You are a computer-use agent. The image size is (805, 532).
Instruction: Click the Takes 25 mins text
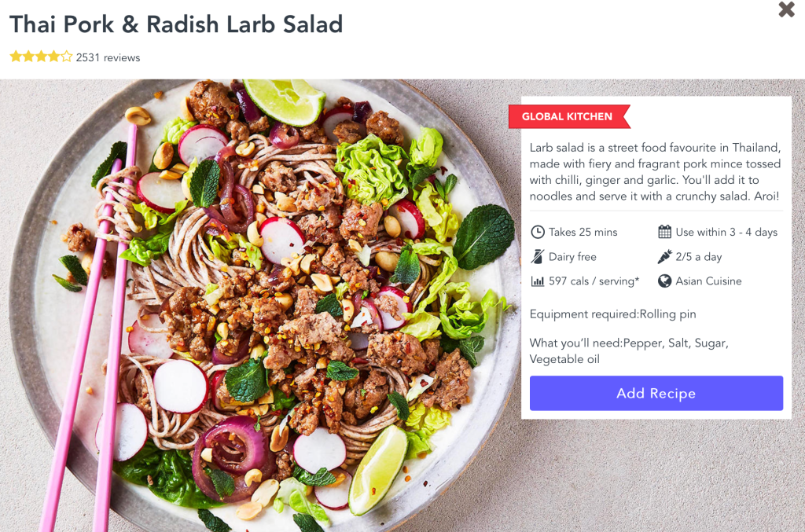[583, 232]
